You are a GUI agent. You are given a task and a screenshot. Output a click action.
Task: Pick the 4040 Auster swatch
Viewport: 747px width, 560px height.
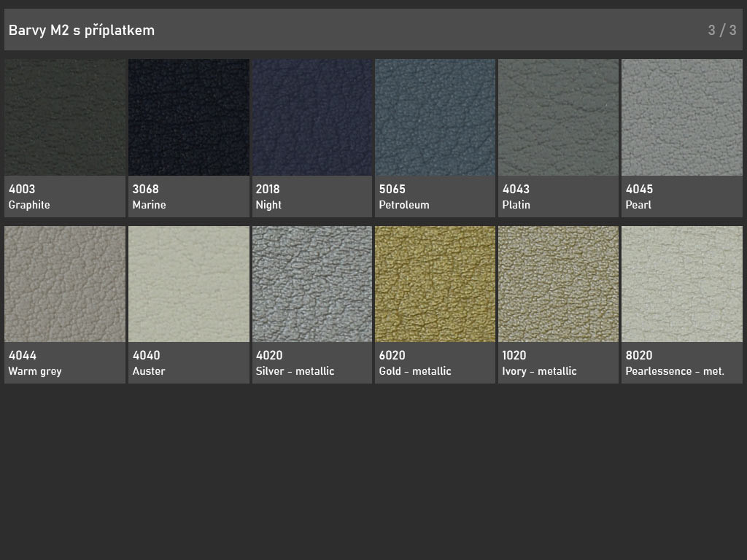tap(188, 284)
